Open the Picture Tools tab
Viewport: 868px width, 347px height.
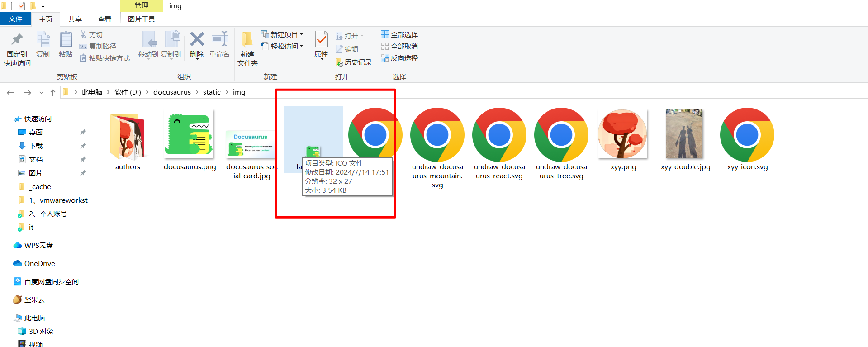point(142,19)
